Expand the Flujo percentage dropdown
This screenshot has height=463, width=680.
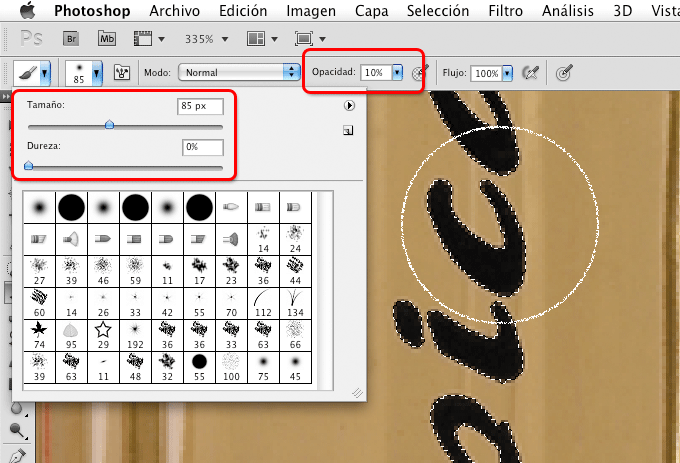pos(508,73)
